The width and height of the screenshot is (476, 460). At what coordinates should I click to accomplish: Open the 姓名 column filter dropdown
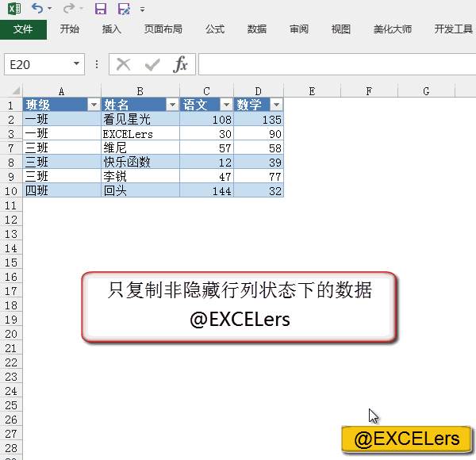[172, 105]
